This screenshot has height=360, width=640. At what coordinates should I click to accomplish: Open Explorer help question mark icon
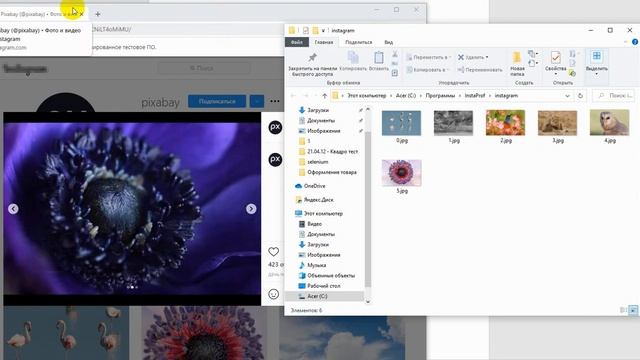pyautogui.click(x=635, y=42)
